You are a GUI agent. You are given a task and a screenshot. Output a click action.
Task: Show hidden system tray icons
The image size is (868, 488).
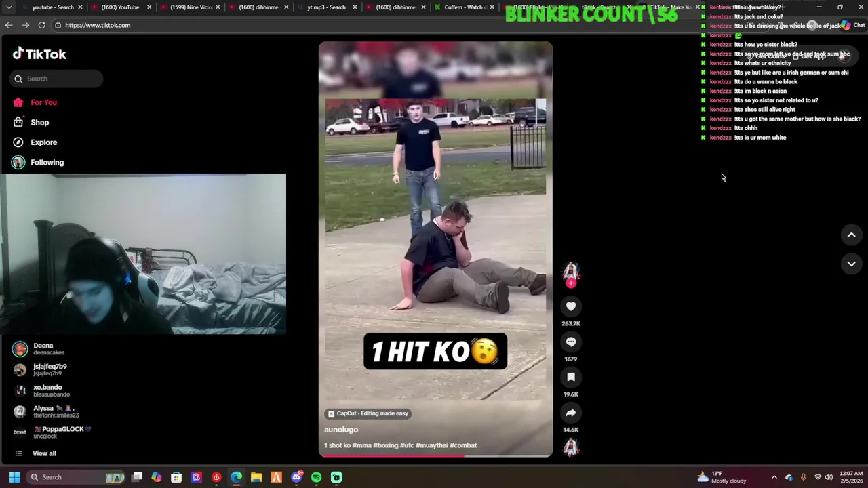774,477
